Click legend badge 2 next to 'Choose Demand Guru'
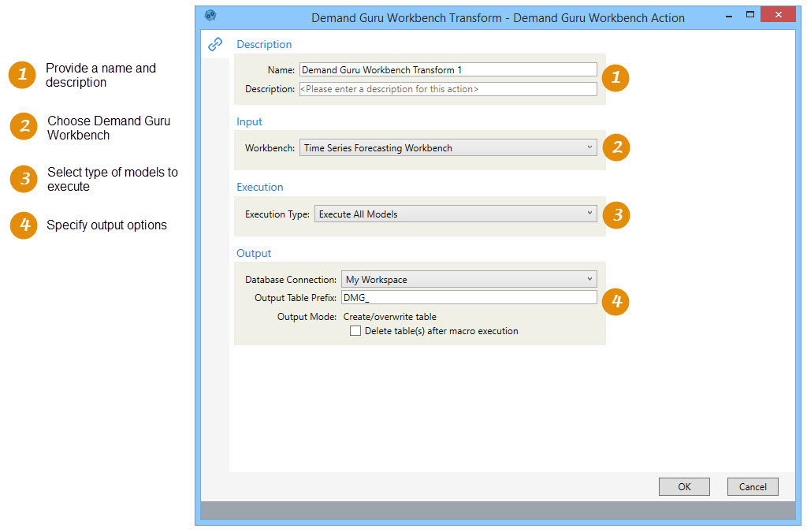 [24, 128]
